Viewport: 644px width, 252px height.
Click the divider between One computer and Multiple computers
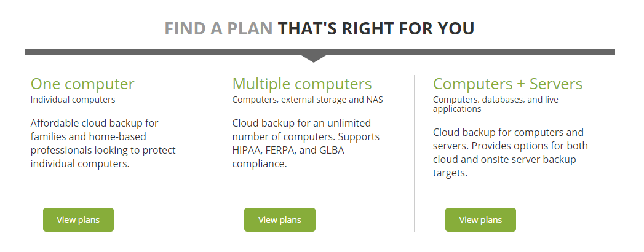pos(213,153)
